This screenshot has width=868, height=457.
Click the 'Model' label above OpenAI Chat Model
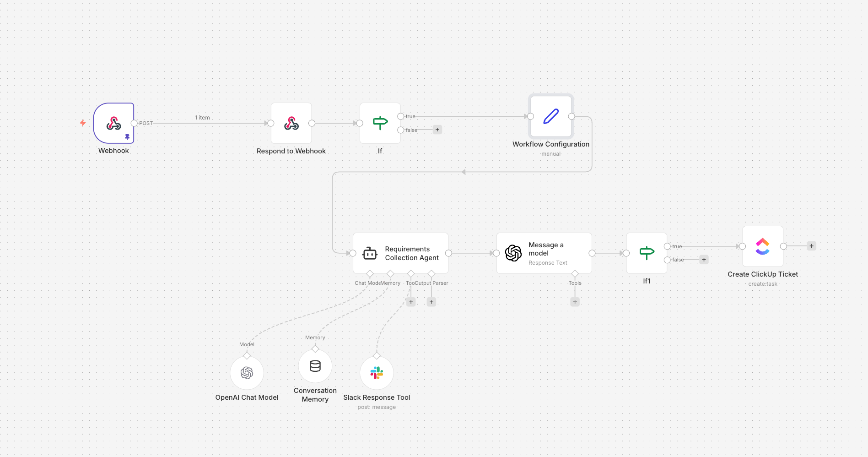247,344
